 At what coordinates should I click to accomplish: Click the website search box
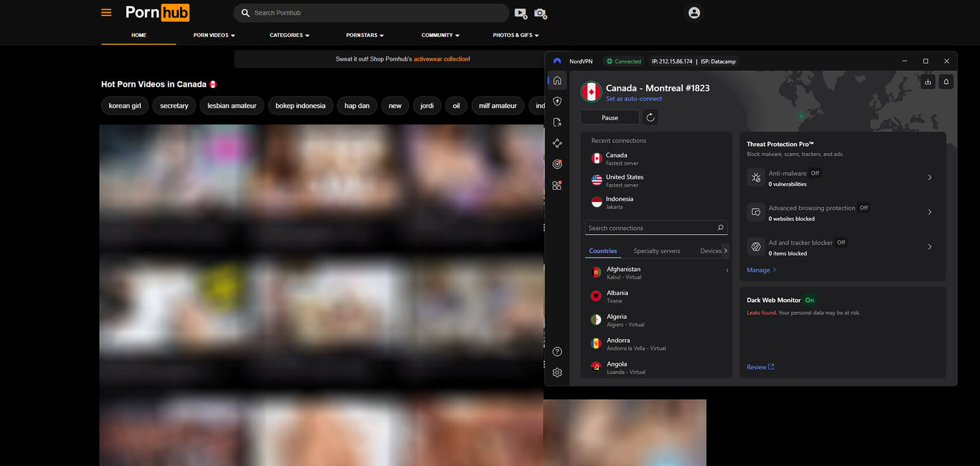(371, 13)
